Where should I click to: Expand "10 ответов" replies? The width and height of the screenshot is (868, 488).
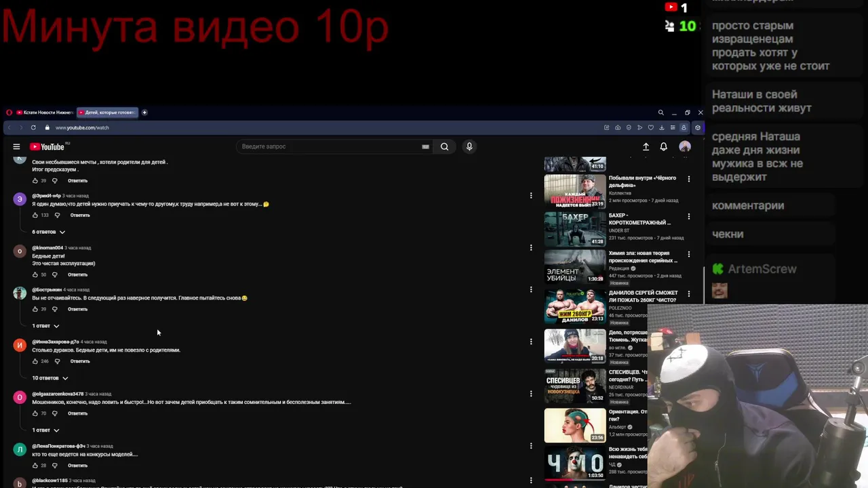[50, 378]
